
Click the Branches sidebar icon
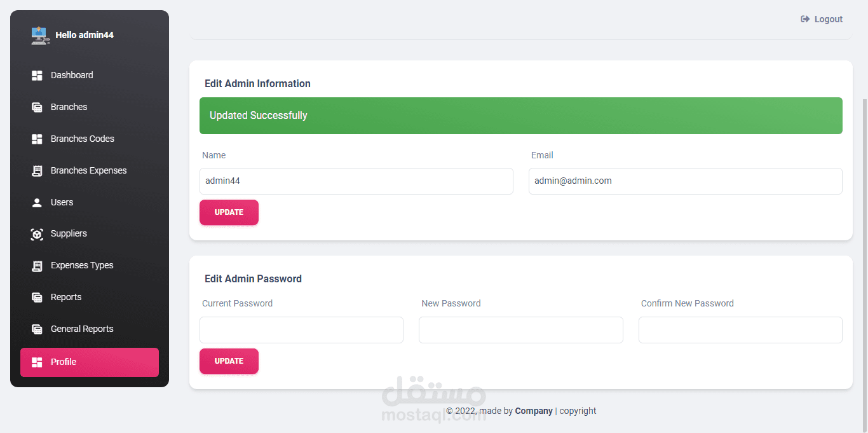pos(37,107)
